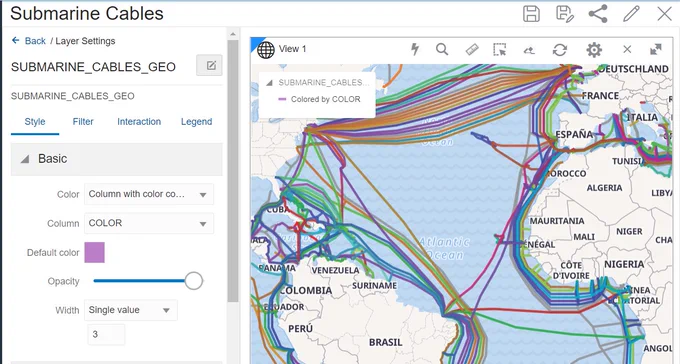Click the globe icon of View 1
Screen dimensions: 680x364
point(266,49)
